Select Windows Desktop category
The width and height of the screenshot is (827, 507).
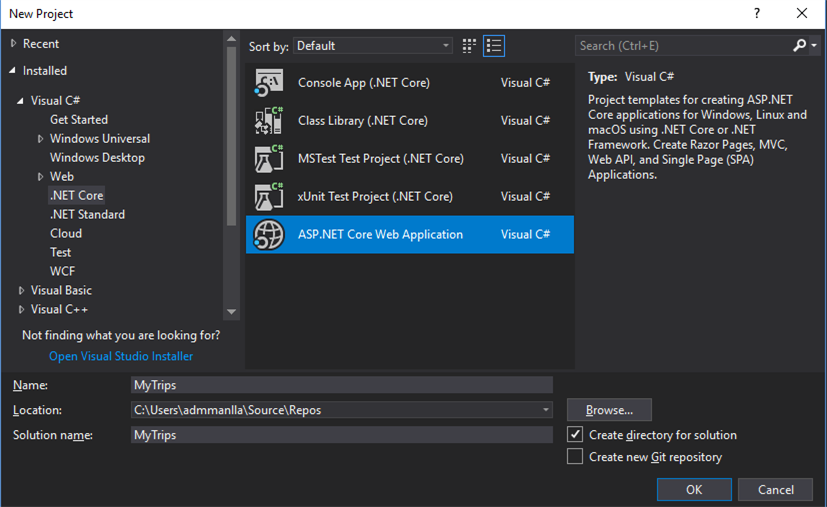(x=97, y=158)
